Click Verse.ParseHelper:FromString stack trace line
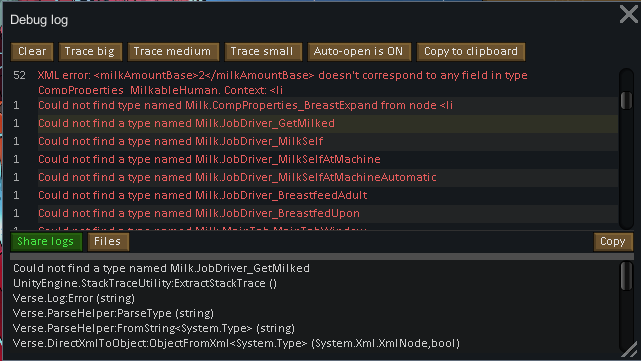This screenshot has width=641, height=361. pos(154,328)
